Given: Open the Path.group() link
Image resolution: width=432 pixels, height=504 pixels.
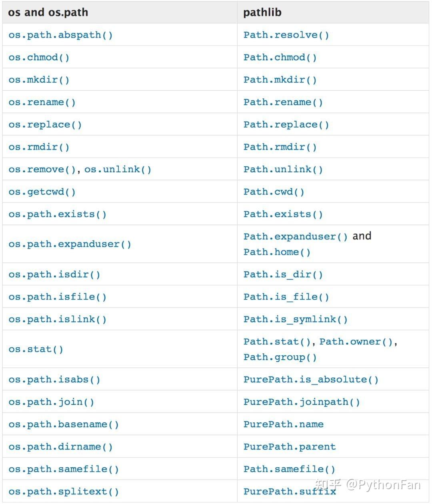Looking at the screenshot, I should 280,357.
